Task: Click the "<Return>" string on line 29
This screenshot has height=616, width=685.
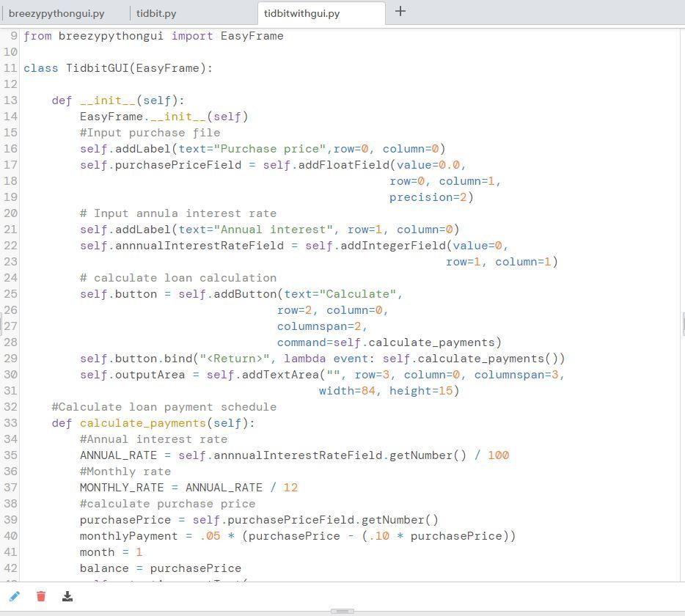Action: click(235, 359)
